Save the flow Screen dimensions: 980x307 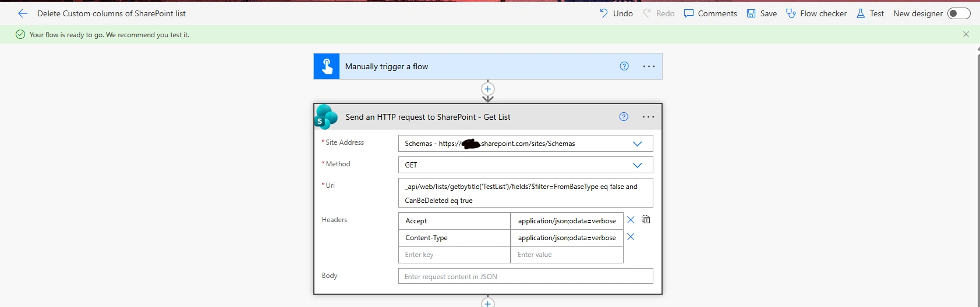(762, 13)
